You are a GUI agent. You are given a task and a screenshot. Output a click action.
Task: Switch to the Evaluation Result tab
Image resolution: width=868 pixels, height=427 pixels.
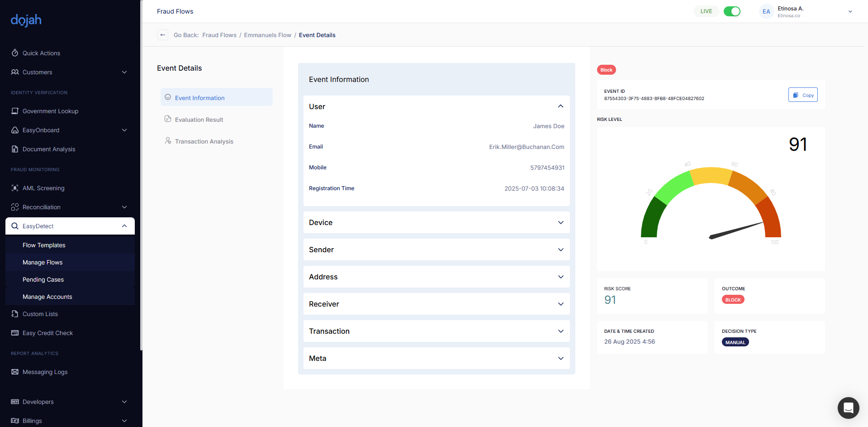coord(199,120)
